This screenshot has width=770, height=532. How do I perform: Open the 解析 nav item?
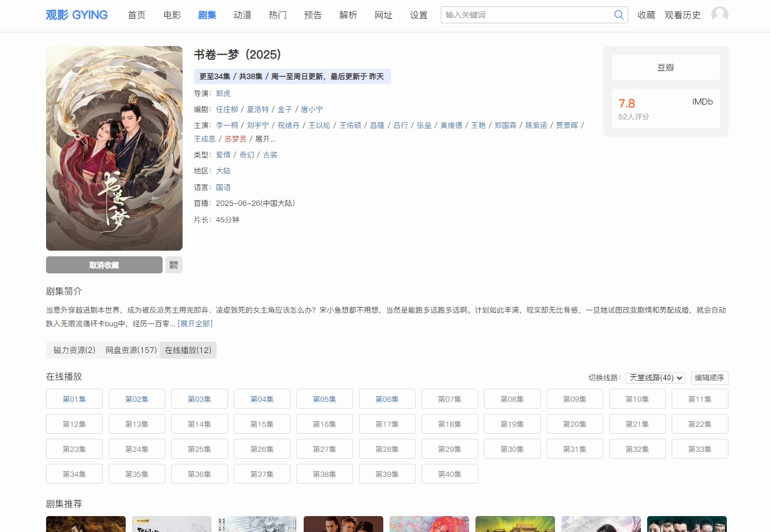pyautogui.click(x=349, y=15)
